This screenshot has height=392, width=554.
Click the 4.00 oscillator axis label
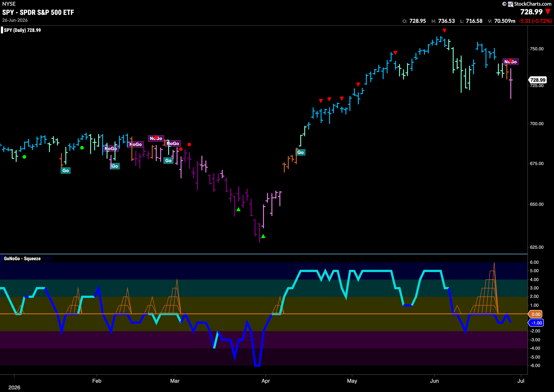pyautogui.click(x=534, y=279)
